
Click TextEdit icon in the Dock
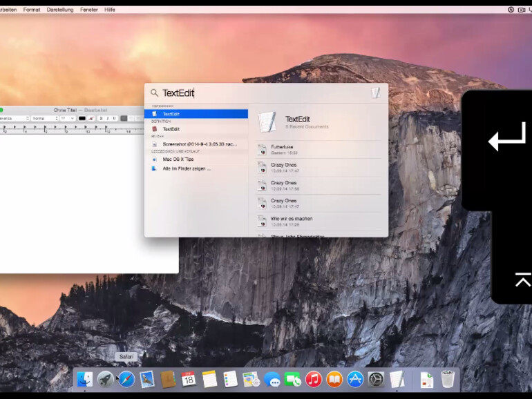pyautogui.click(x=397, y=379)
